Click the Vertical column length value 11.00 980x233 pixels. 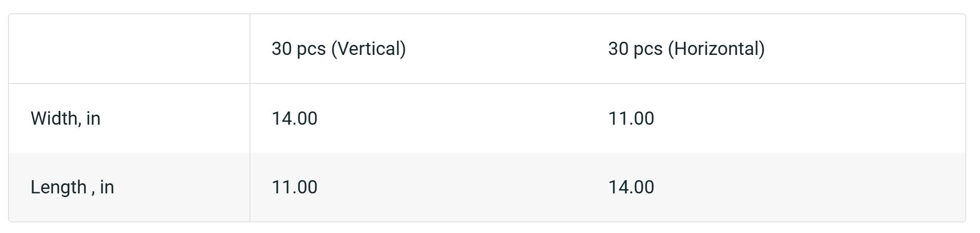tap(294, 187)
